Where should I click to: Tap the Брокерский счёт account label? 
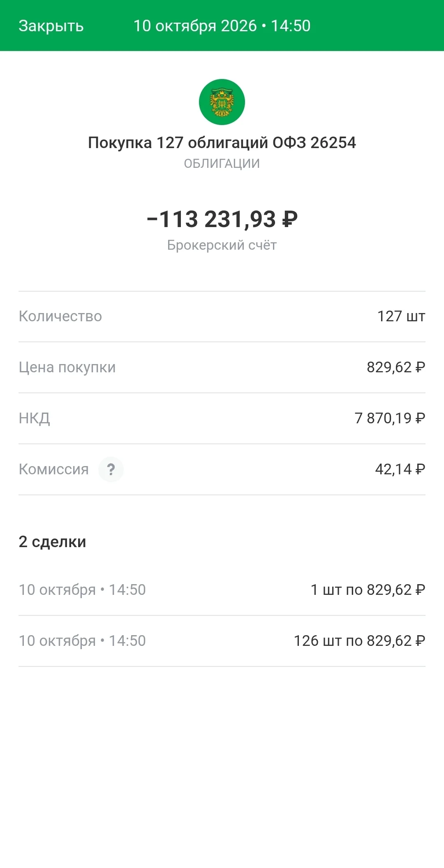(222, 245)
